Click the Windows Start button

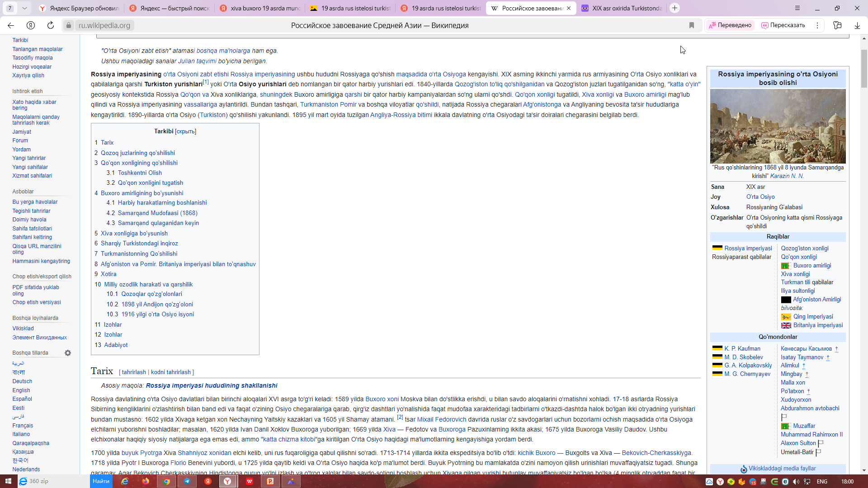pos(8,481)
